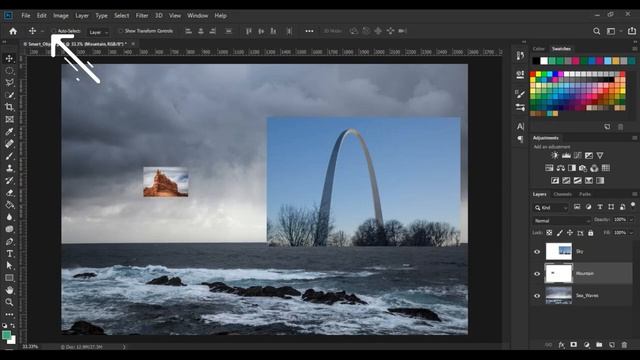This screenshot has width=640, height=360.
Task: Enable Show Transform Controls checkbox
Action: coord(120,31)
